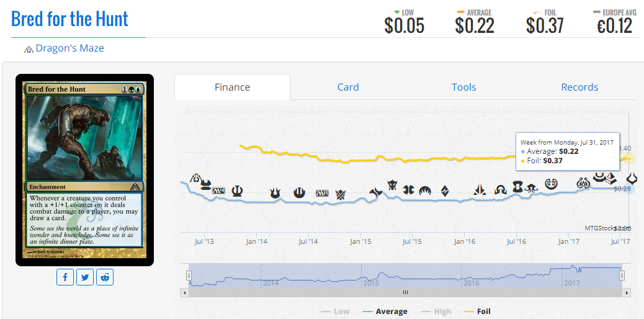This screenshot has height=319, width=644.
Task: Click the LOW price $0.05
Action: (404, 26)
